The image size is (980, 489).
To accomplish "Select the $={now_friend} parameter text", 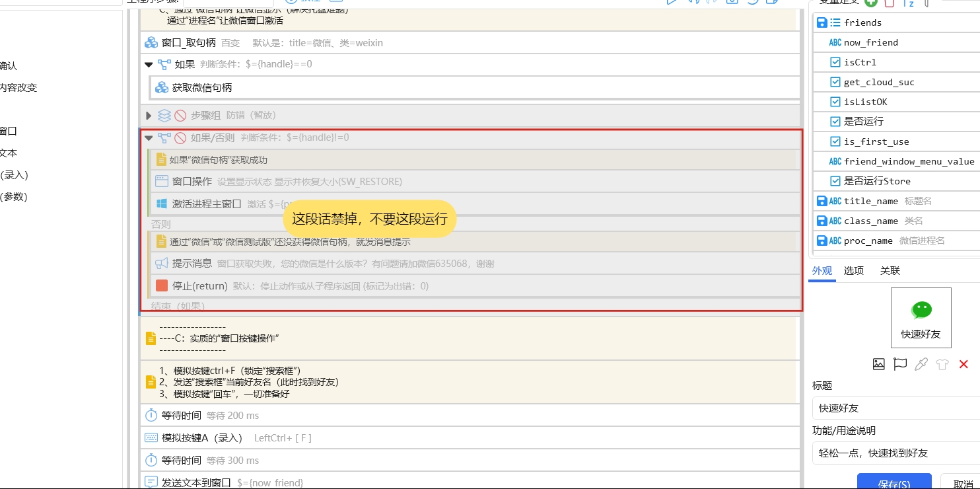I will (x=270, y=483).
